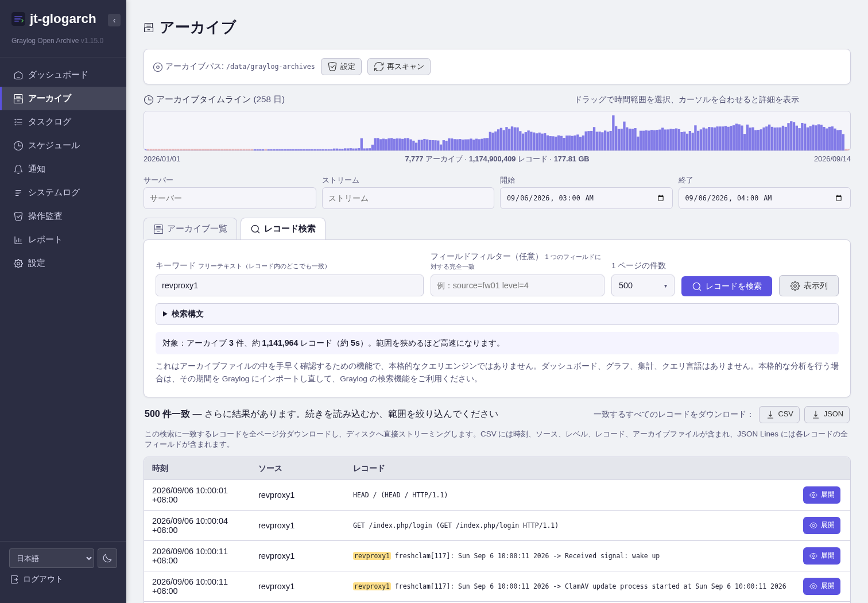The height and width of the screenshot is (603, 868).
Task: Click timestamp 2026/09/06 10:00:01
Action: (x=190, y=495)
